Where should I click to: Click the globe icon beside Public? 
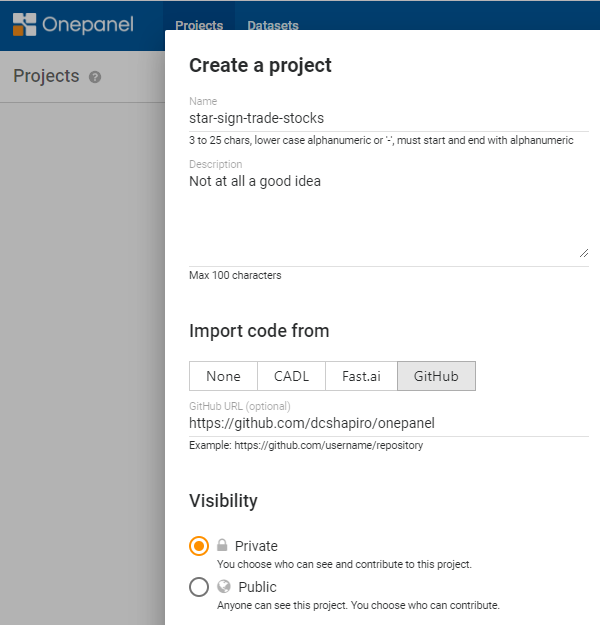[224, 587]
